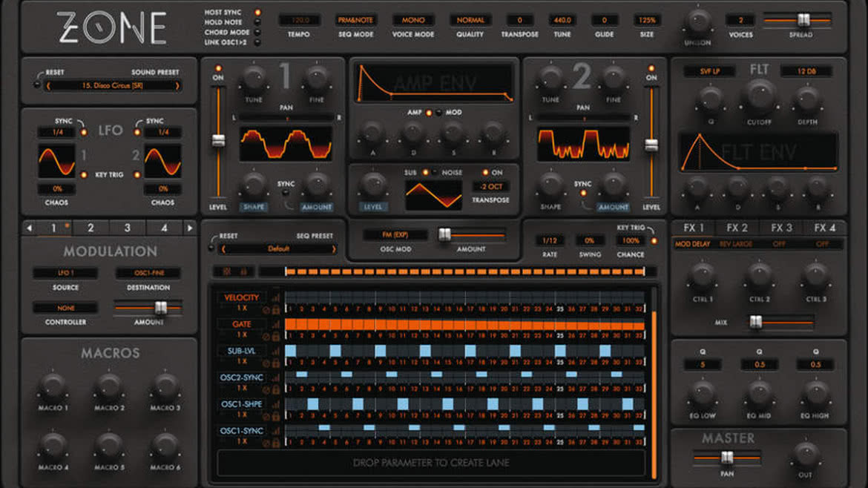
Task: Click the master PAN slider
Action: 727,458
